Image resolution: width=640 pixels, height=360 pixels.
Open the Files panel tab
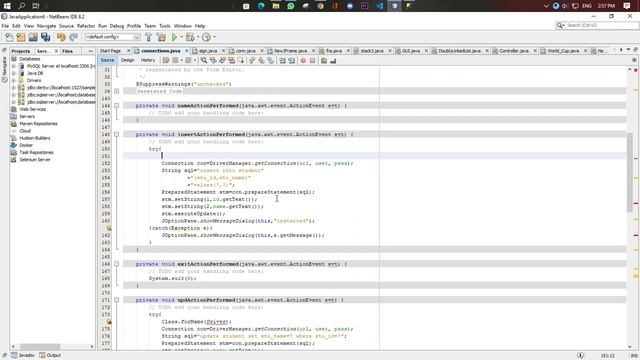pyautogui.click(x=68, y=51)
